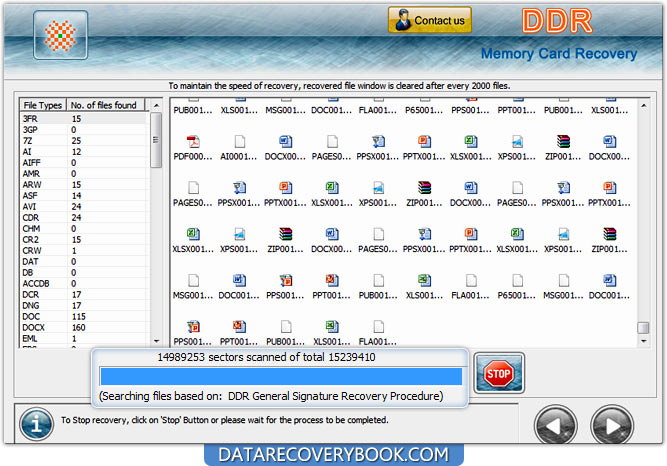Select the DOC row showing 115 files
667x466 pixels.
point(84,317)
